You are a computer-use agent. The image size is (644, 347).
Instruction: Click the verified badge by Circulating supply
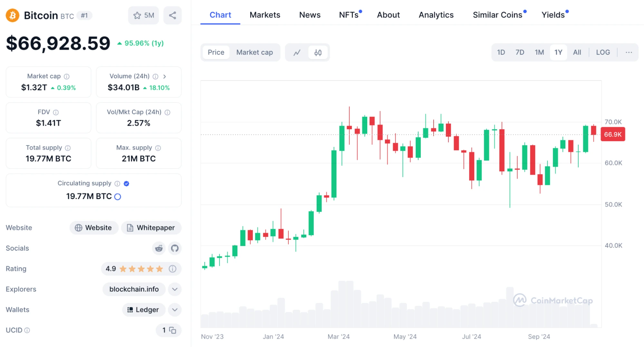pyautogui.click(x=126, y=183)
